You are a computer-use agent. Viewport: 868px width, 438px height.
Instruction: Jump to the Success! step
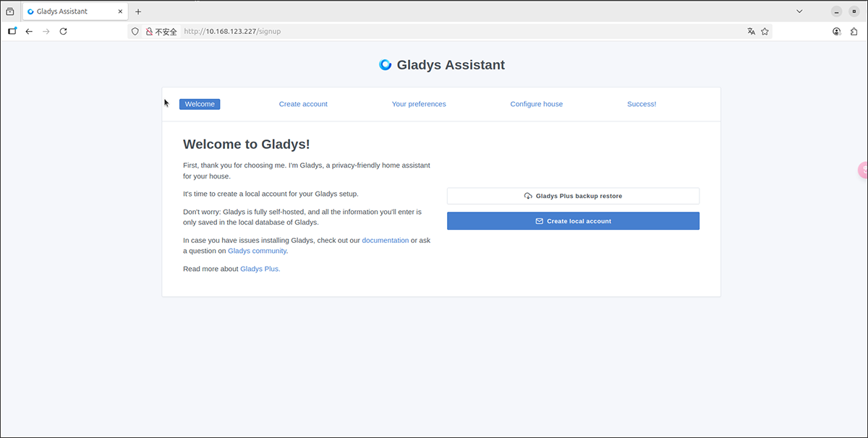(x=642, y=104)
